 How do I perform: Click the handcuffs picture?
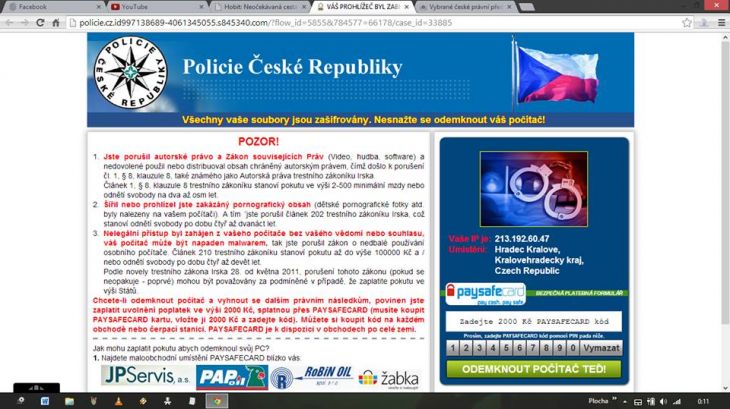click(534, 189)
